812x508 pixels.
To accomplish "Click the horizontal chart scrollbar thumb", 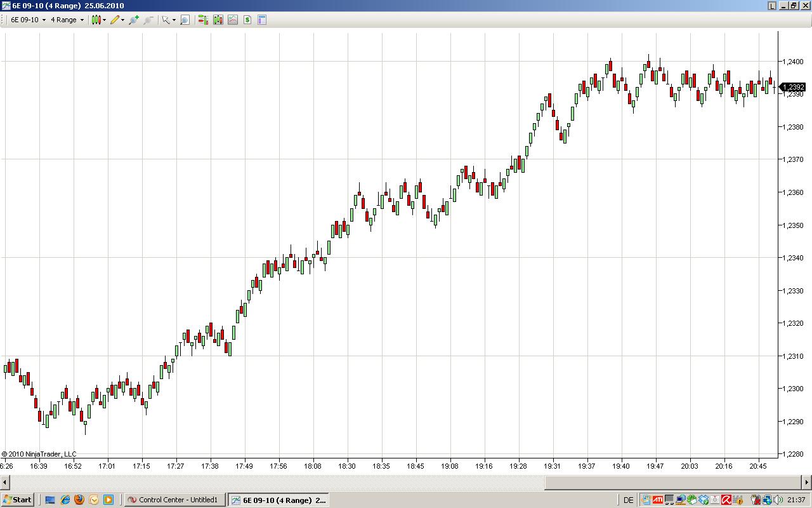I will tap(672, 482).
